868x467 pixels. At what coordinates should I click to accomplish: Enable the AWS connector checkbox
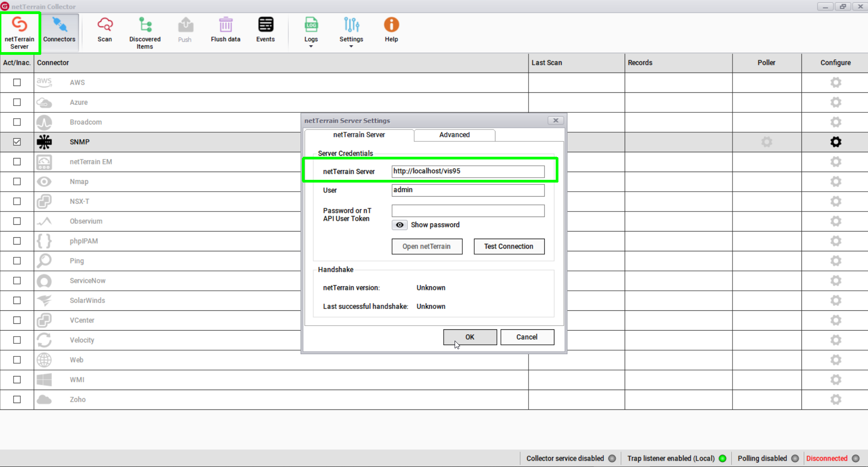[17, 82]
